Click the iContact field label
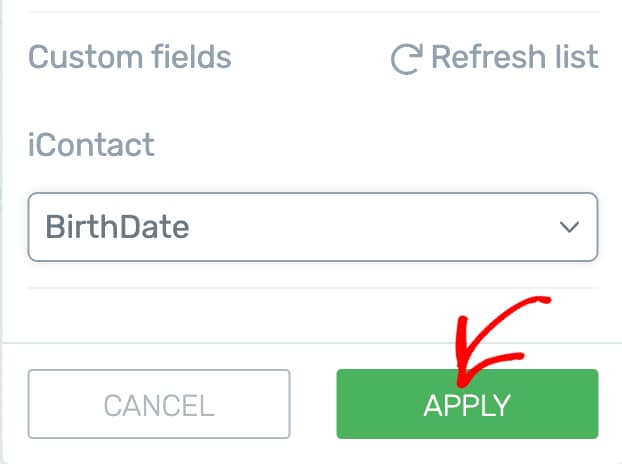 click(91, 145)
